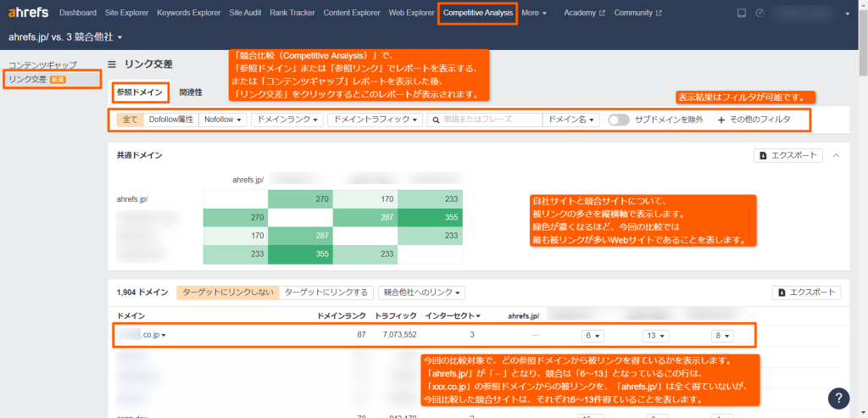Open Web Explorer
868x418 pixels.
(411, 13)
